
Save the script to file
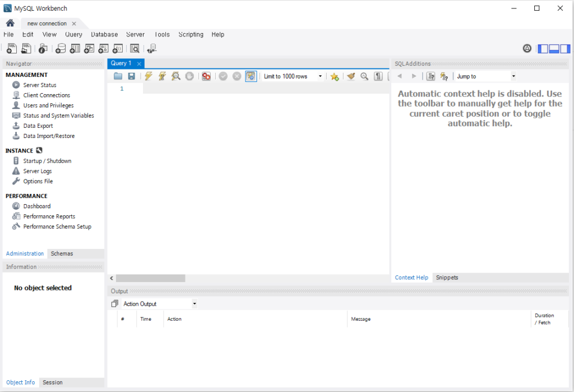[131, 76]
